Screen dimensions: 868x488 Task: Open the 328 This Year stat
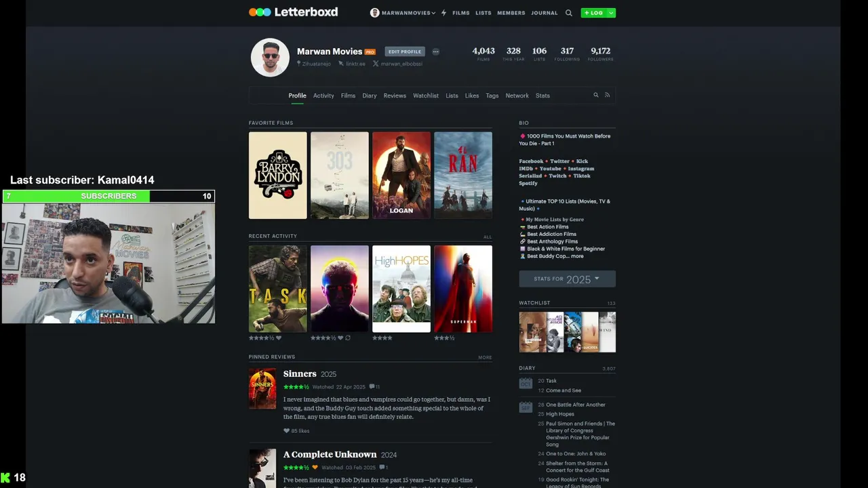(513, 54)
